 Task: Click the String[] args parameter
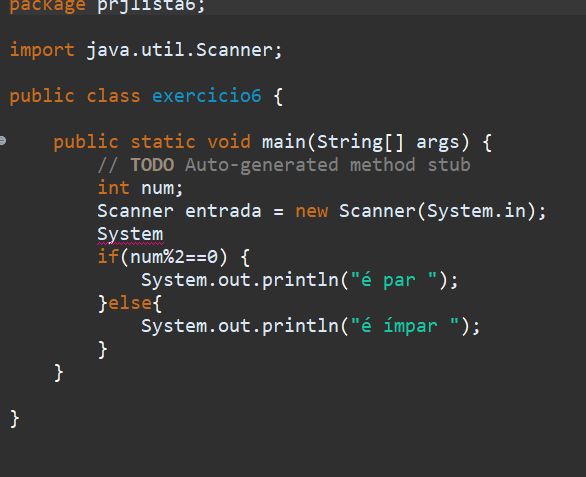coord(388,142)
